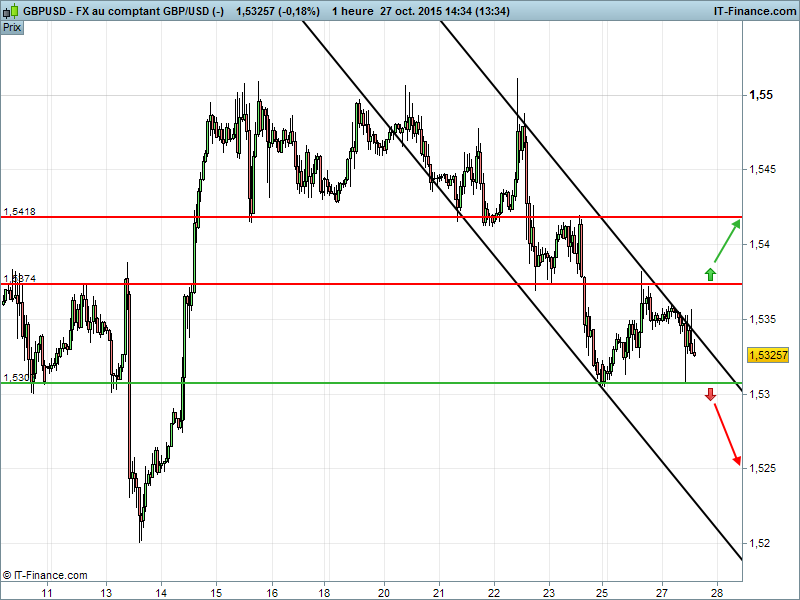Click date 18 on the time axis
Screen dimensions: 800x600
point(324,593)
